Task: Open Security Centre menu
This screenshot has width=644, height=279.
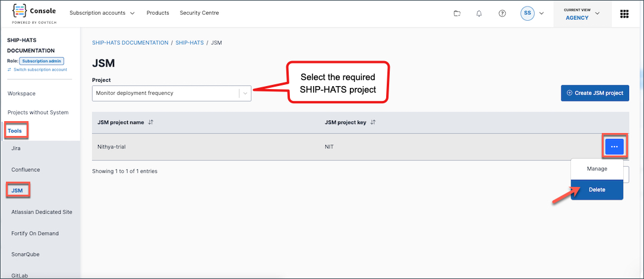Action: pyautogui.click(x=199, y=12)
